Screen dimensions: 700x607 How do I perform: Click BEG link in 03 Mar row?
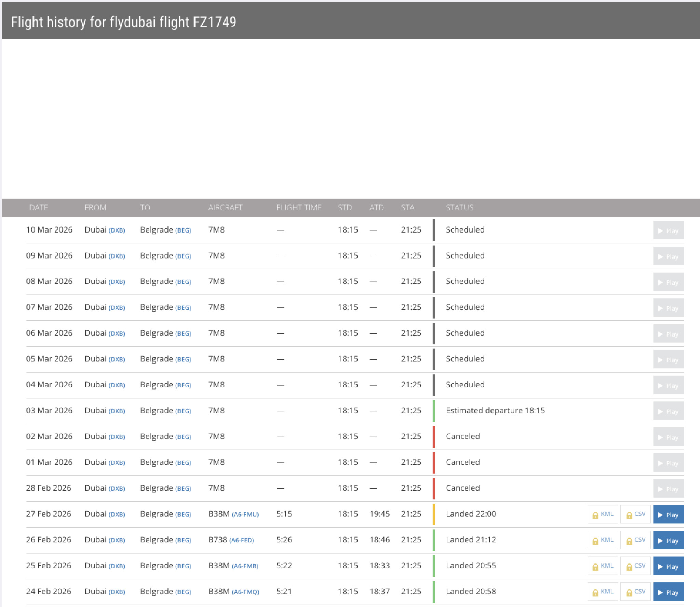pos(183,411)
